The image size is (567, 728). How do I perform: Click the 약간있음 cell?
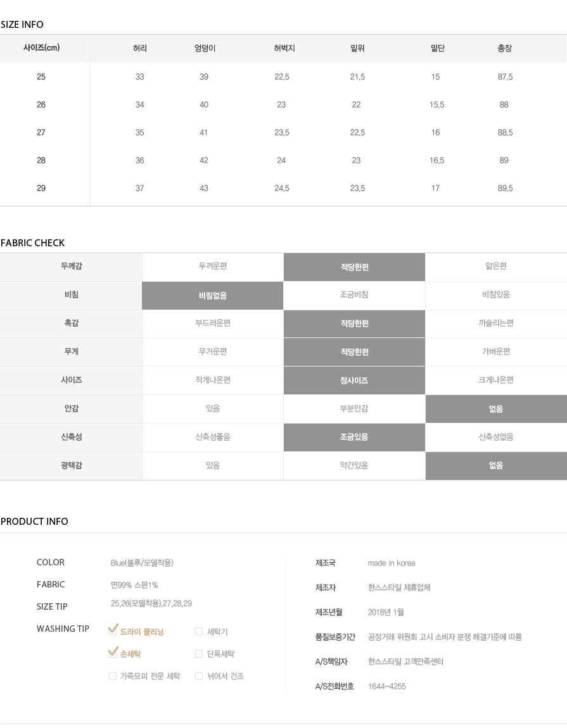pyautogui.click(x=354, y=465)
